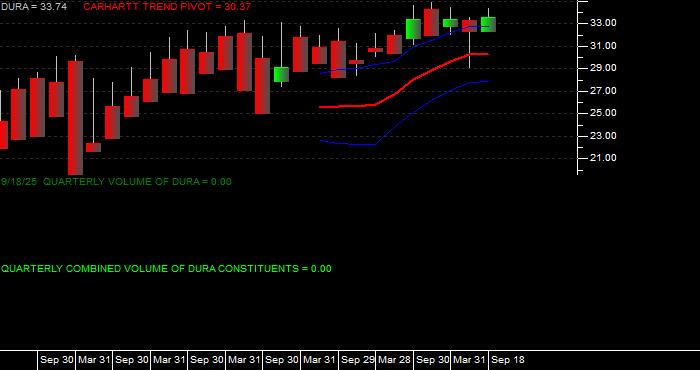Click the latest green candle above Sep 18

pyautogui.click(x=488, y=24)
